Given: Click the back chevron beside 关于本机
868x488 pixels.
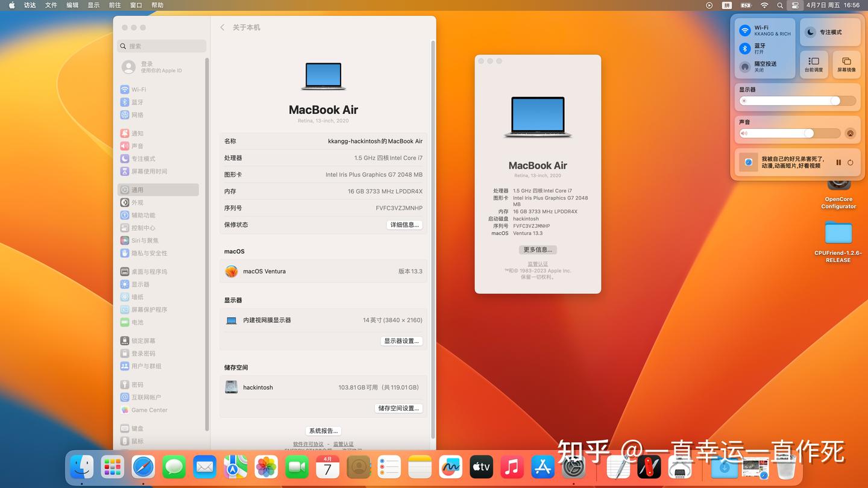Looking at the screenshot, I should click(222, 27).
